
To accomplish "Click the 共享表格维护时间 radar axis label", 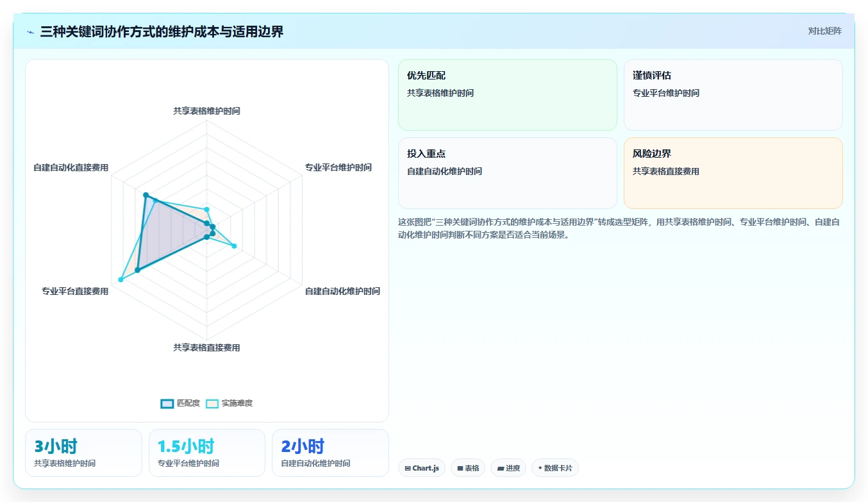I will pos(206,111).
